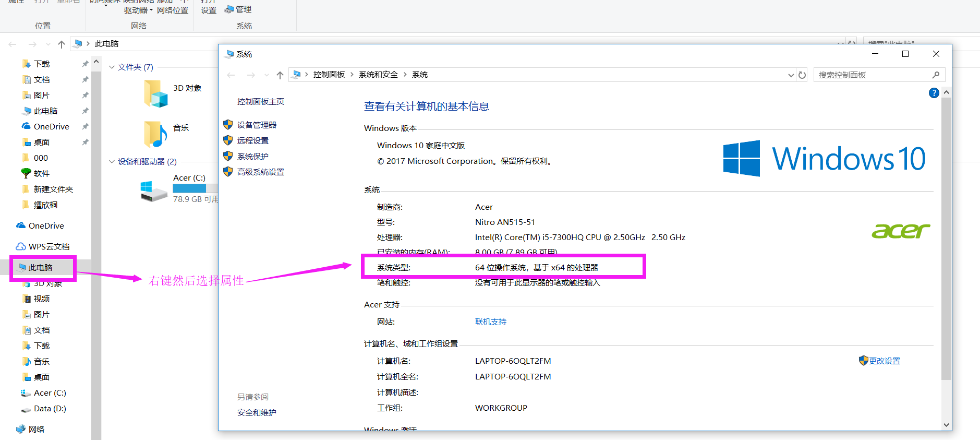The height and width of the screenshot is (440, 980).
Task: Click scroll up arrow of System window scrollbar
Action: 946,92
